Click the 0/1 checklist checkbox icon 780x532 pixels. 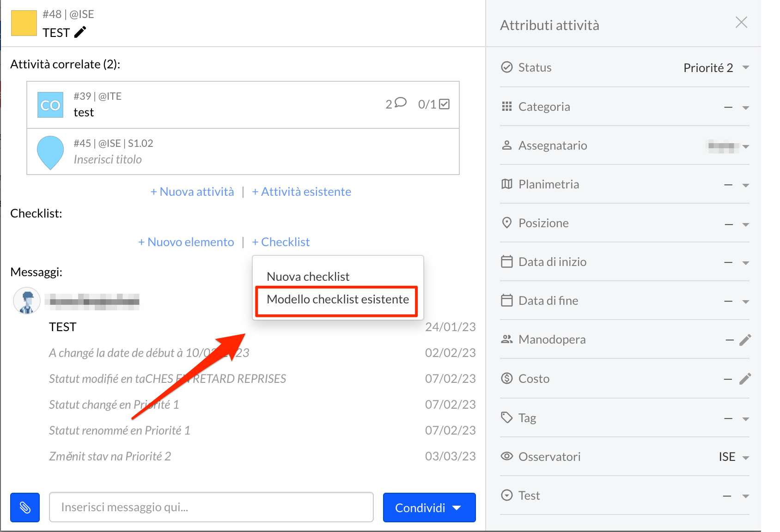tap(444, 104)
